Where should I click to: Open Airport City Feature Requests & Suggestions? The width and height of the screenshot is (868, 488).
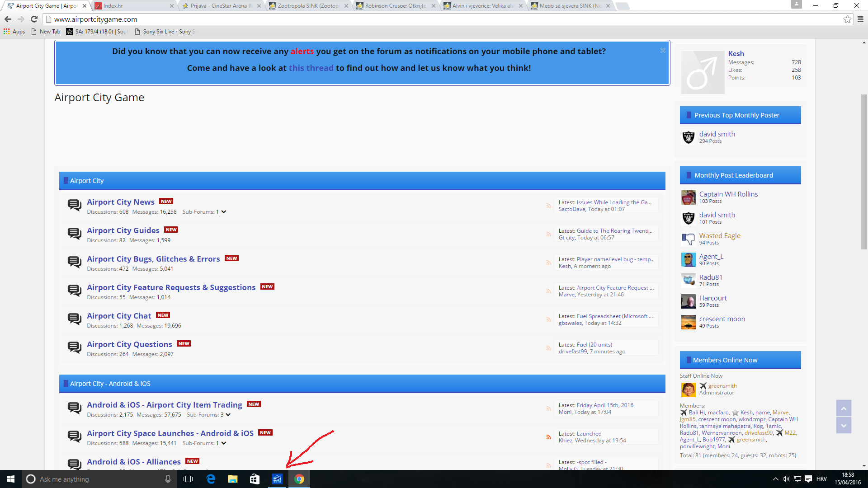[171, 287]
